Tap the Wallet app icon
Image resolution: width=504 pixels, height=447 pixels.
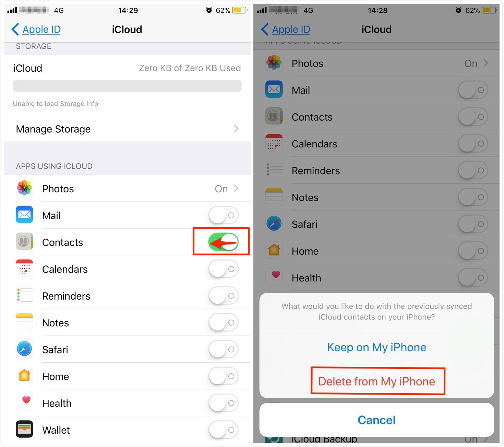point(24,429)
